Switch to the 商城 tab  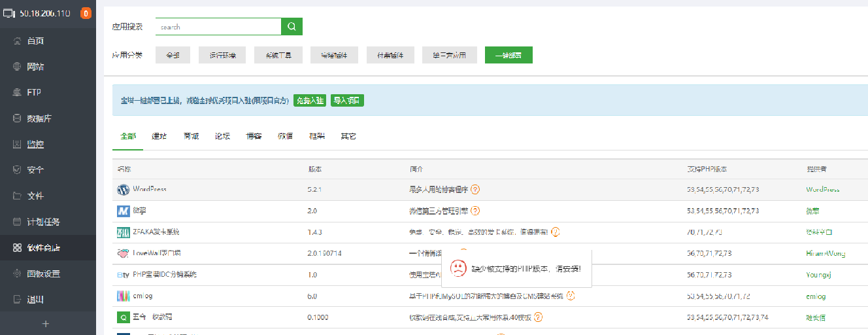[x=191, y=136]
